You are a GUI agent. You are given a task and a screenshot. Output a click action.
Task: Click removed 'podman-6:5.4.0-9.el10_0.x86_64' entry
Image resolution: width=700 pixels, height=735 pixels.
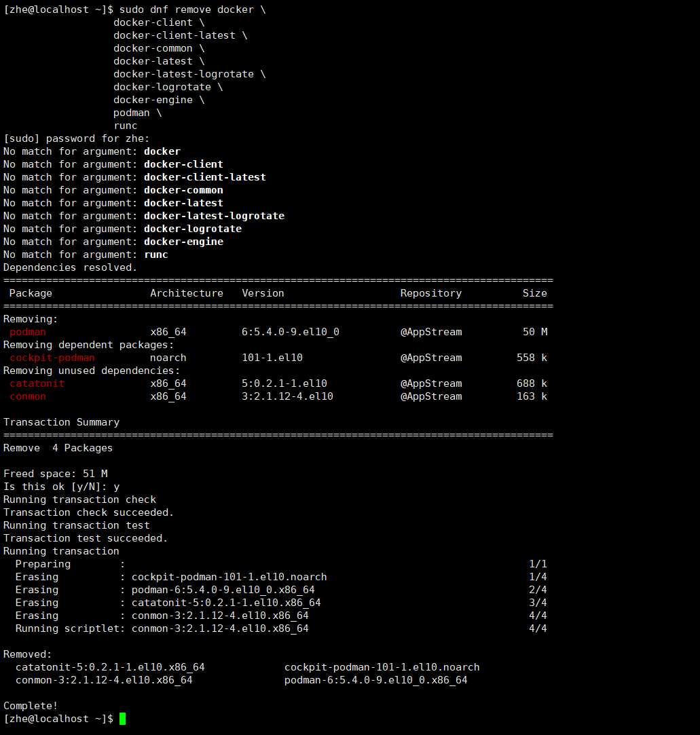point(376,680)
